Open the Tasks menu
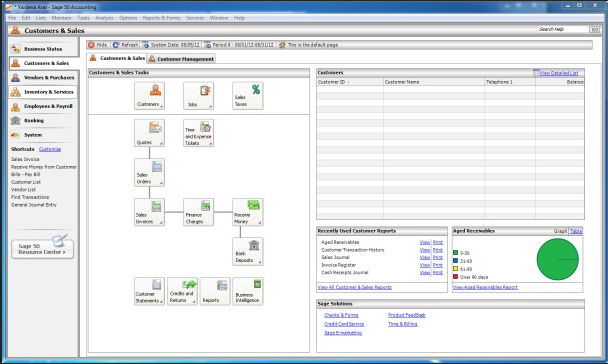This screenshot has width=608, height=364. 83,18
